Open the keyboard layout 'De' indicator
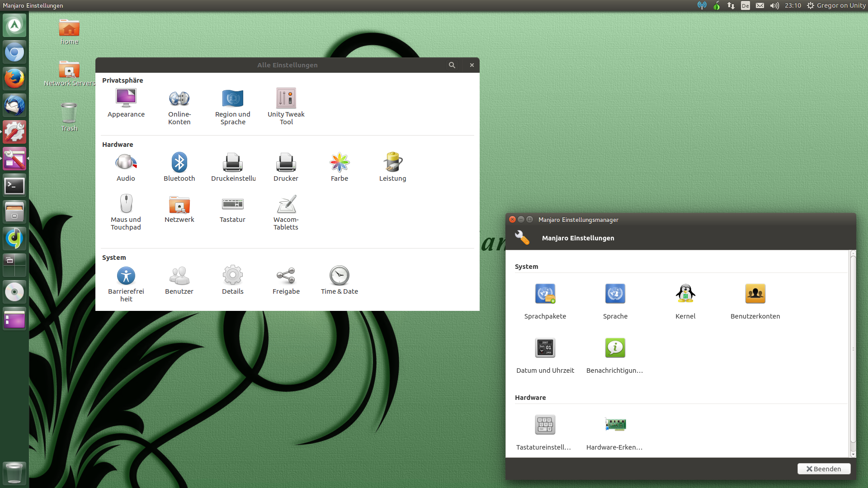 pos(745,5)
